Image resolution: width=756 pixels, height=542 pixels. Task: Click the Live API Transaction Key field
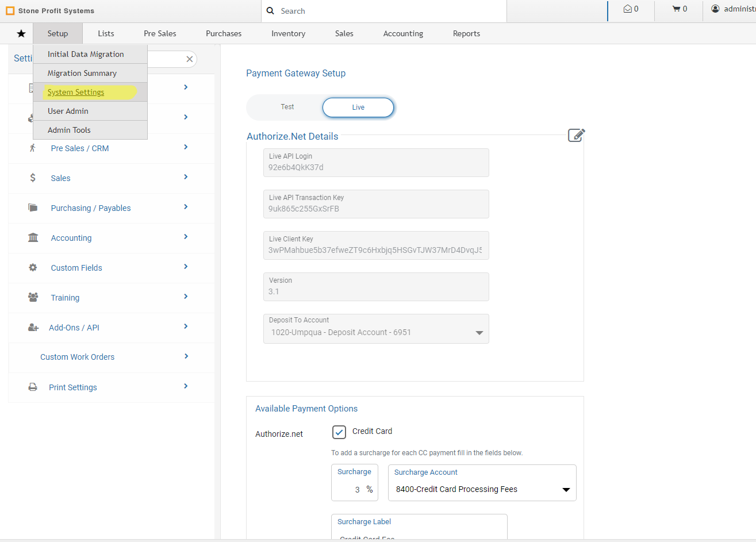tap(376, 204)
